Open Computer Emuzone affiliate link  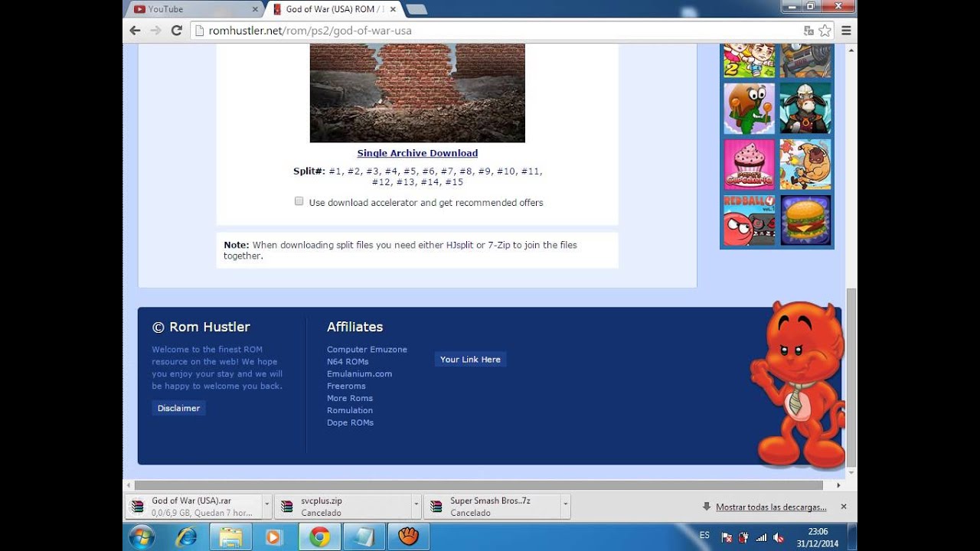pyautogui.click(x=367, y=349)
